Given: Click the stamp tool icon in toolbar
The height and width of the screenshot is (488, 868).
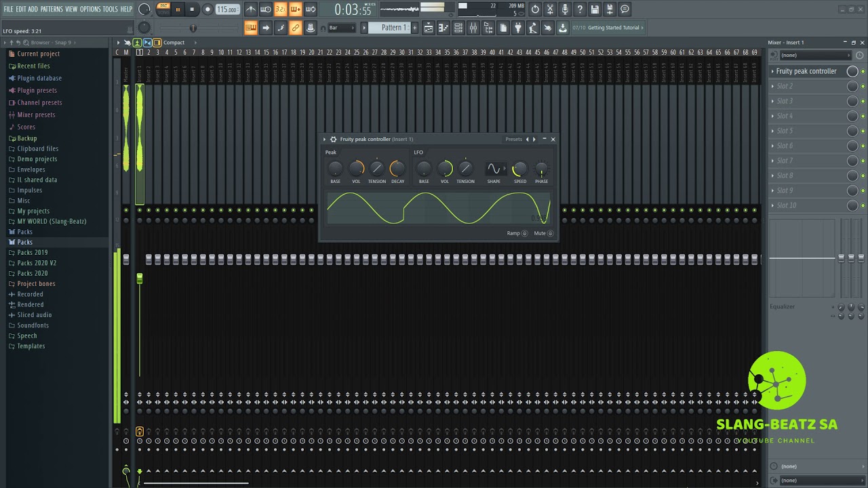Looking at the screenshot, I should pyautogui.click(x=310, y=28).
